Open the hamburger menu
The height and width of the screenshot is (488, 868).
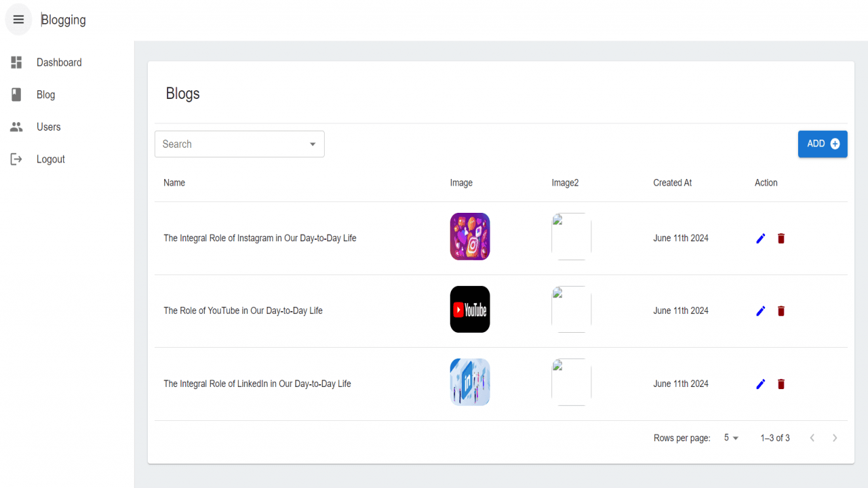pos(18,20)
